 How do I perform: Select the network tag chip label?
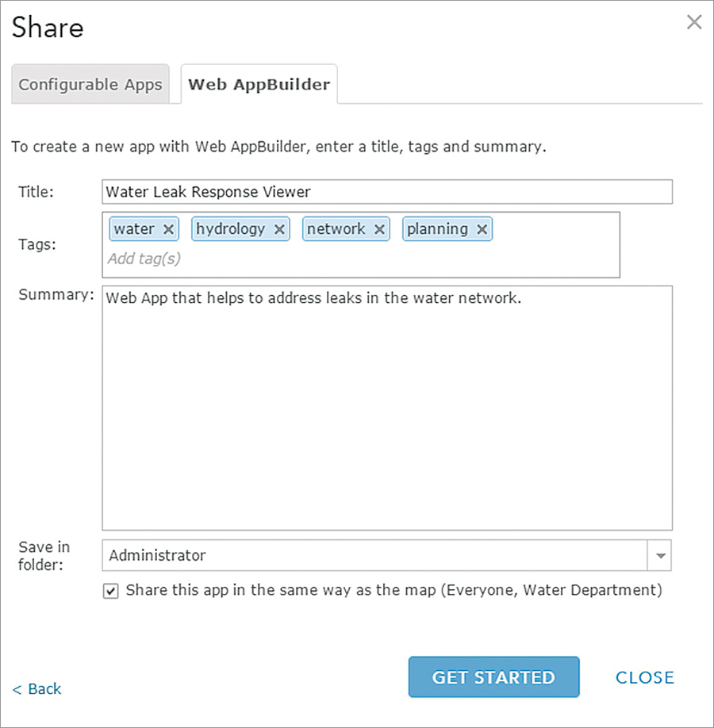336,229
